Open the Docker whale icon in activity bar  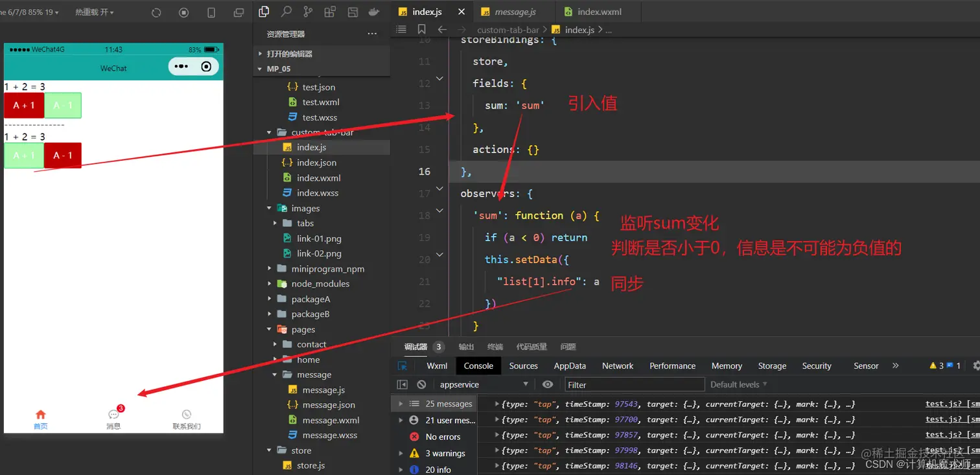(374, 12)
